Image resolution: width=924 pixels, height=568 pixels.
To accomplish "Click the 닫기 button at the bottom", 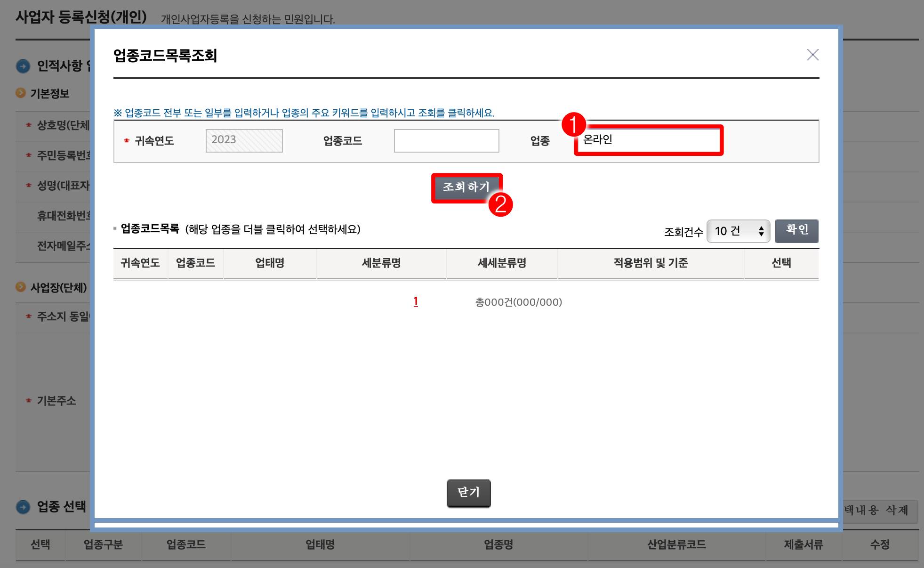I will click(468, 492).
